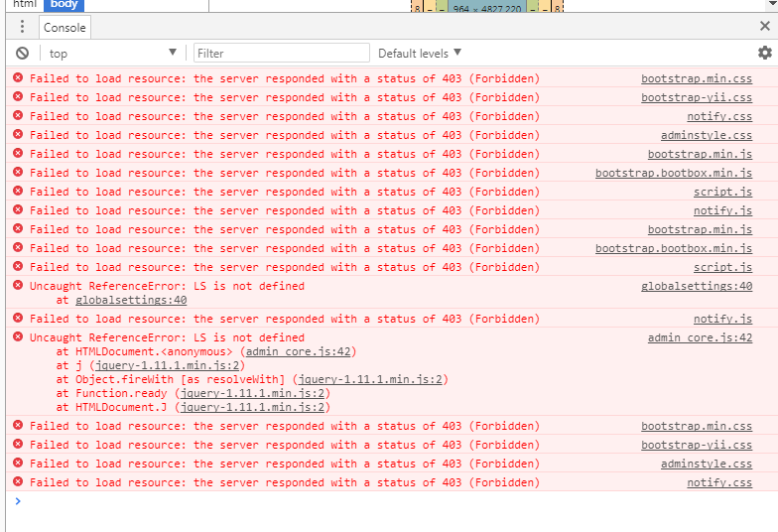Open the first bootstrap.bootbox.min.js link
The image size is (778, 532).
(x=673, y=173)
